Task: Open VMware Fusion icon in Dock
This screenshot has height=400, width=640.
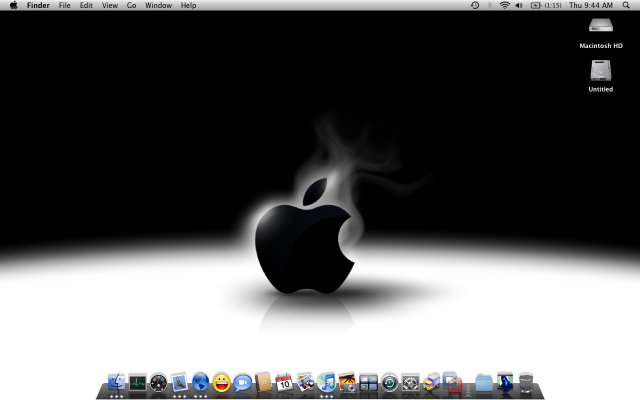Action: (x=453, y=382)
